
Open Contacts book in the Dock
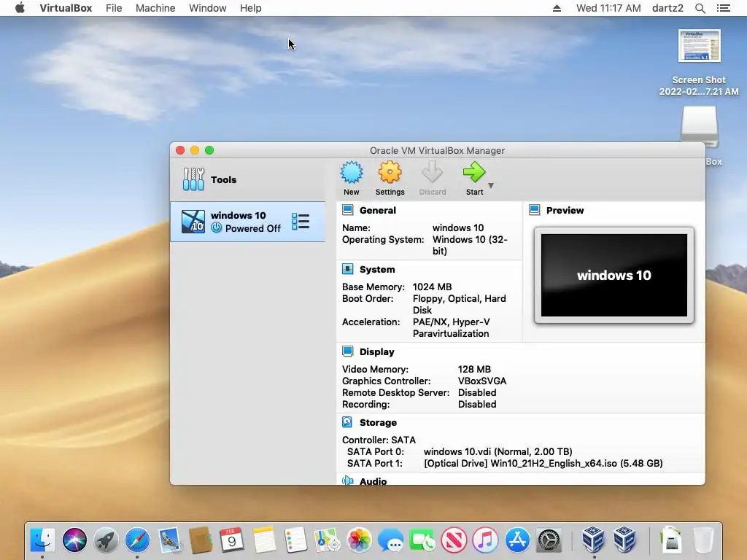coord(201,540)
